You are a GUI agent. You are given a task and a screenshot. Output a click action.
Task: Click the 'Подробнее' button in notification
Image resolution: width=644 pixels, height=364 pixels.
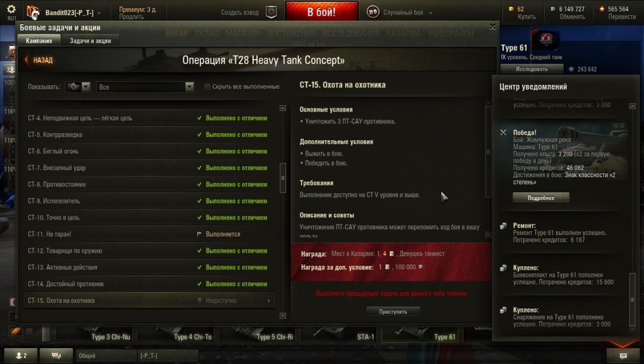(540, 198)
